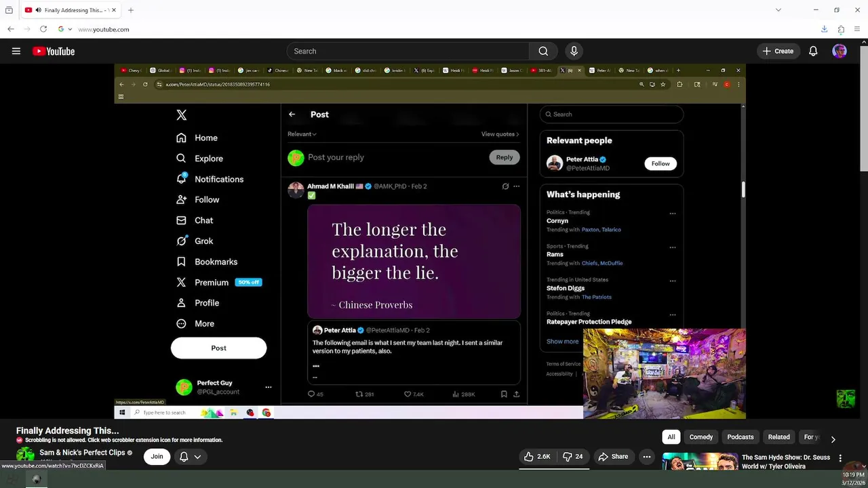Open a new browser tab
Image resolution: width=868 pixels, height=488 pixels.
[131, 10]
